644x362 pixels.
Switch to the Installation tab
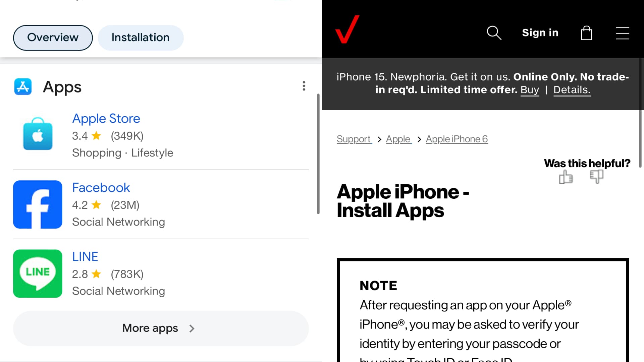(x=141, y=38)
